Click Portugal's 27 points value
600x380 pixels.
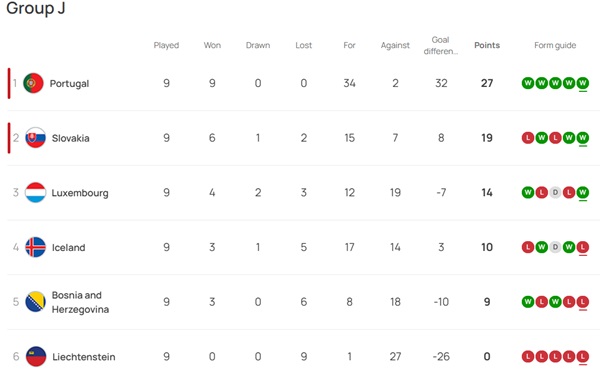(x=487, y=83)
